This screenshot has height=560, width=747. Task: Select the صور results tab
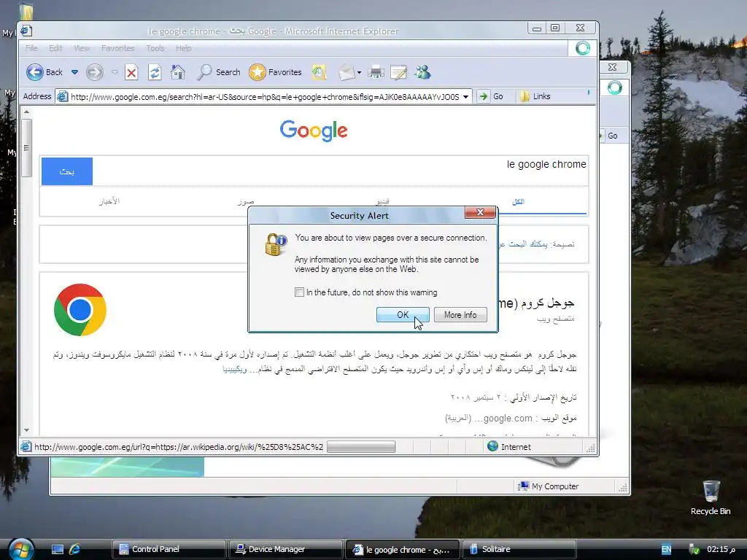pyautogui.click(x=246, y=201)
